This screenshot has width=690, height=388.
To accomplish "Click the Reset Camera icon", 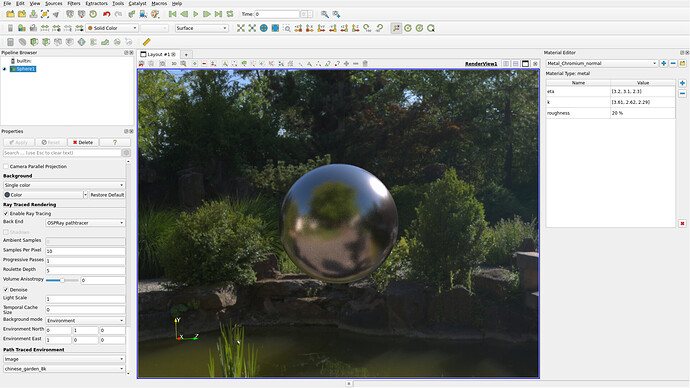I will [241, 28].
